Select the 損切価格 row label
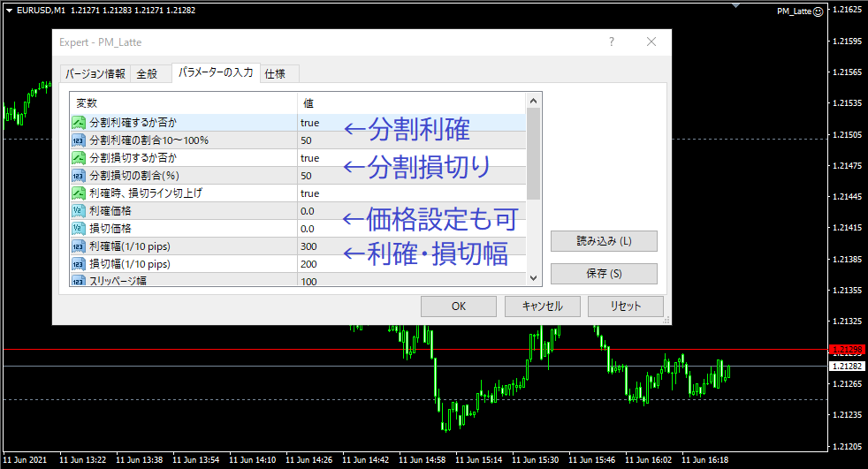Screen dimensions: 868x469 110,229
